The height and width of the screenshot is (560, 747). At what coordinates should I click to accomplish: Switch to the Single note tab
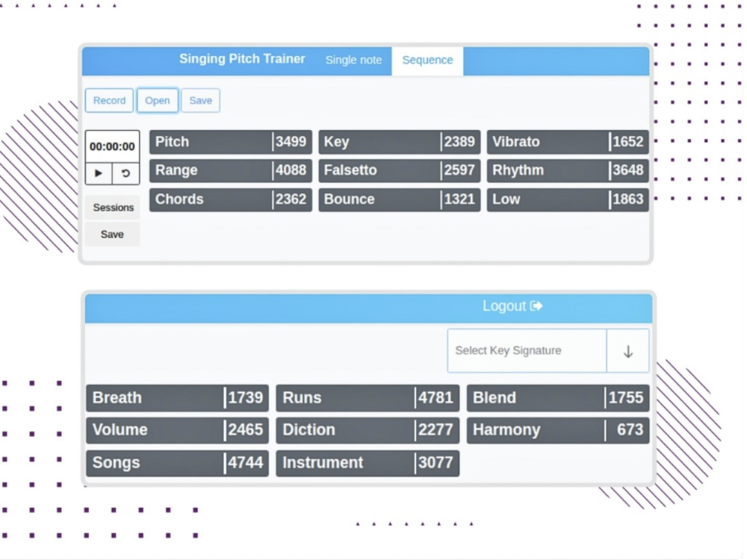point(353,60)
